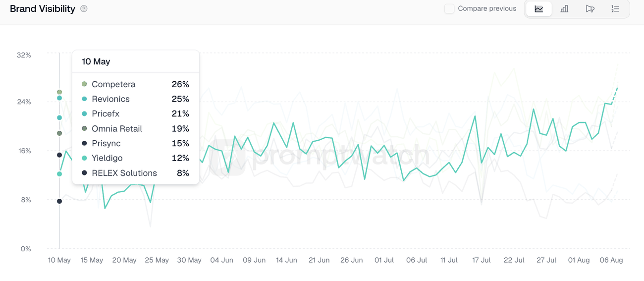The height and width of the screenshot is (281, 644).
Task: Click the Competera color dot in tooltip
Action: 84,84
